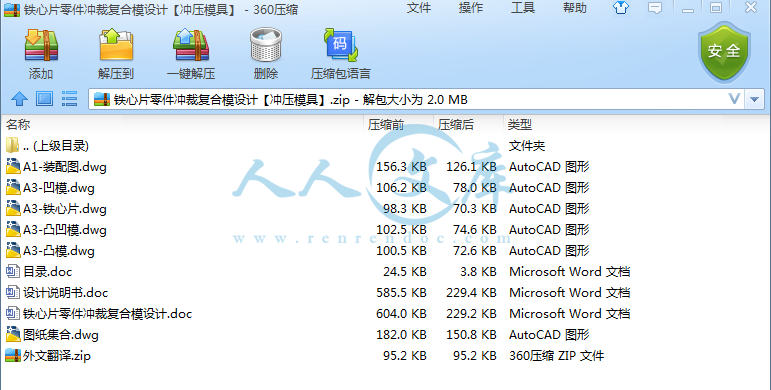Select the A1-装配图.dwg file icon
Screen dimensions: 771x390
[13, 167]
